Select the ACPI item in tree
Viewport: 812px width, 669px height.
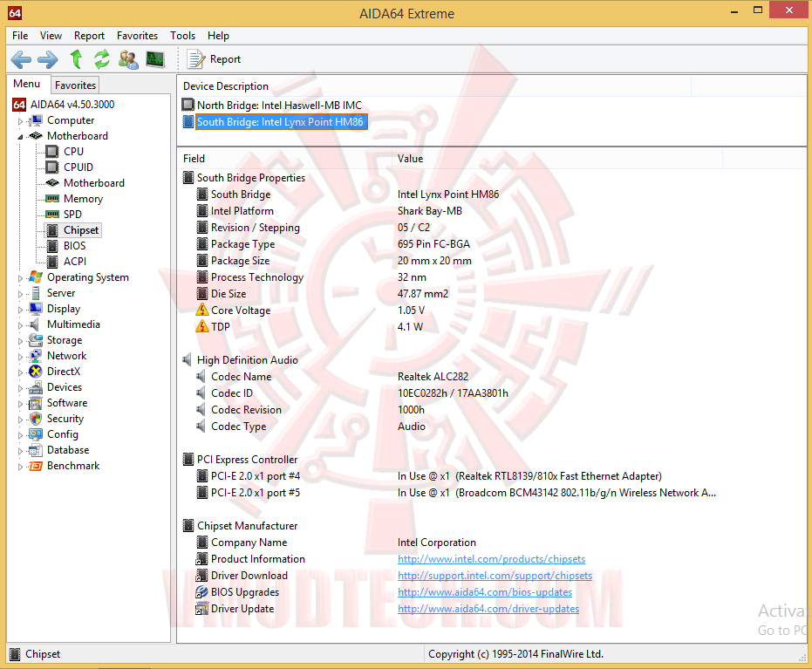(75, 262)
